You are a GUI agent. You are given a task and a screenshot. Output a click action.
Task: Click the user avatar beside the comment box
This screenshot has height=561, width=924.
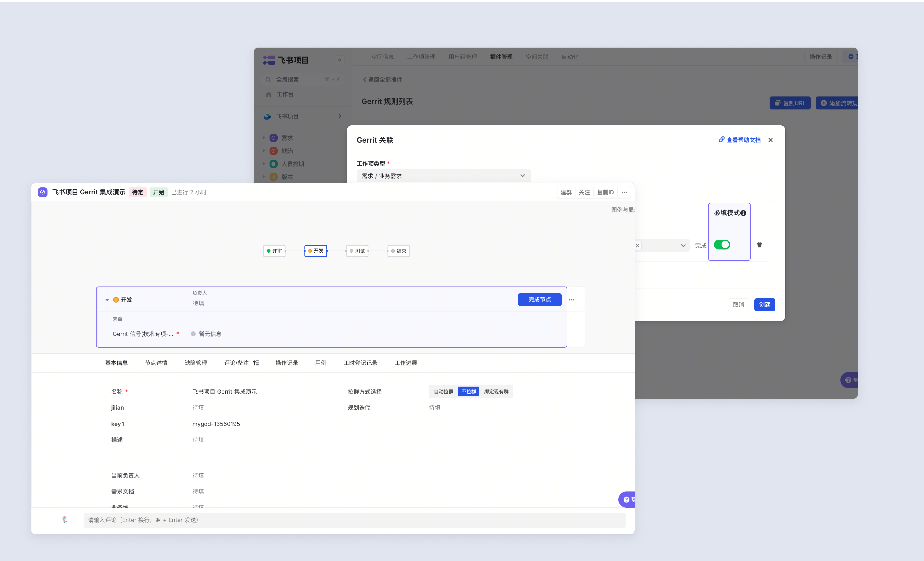tap(65, 521)
